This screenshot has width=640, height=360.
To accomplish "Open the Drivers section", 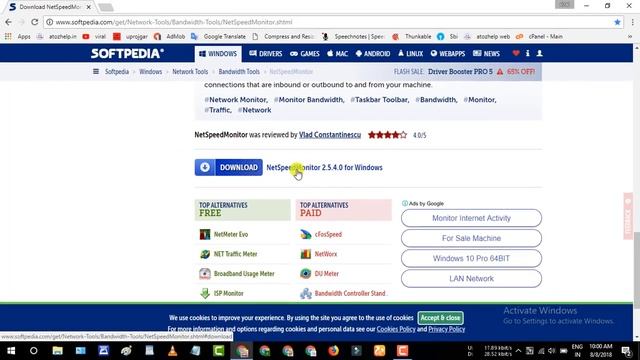I will point(266,53).
